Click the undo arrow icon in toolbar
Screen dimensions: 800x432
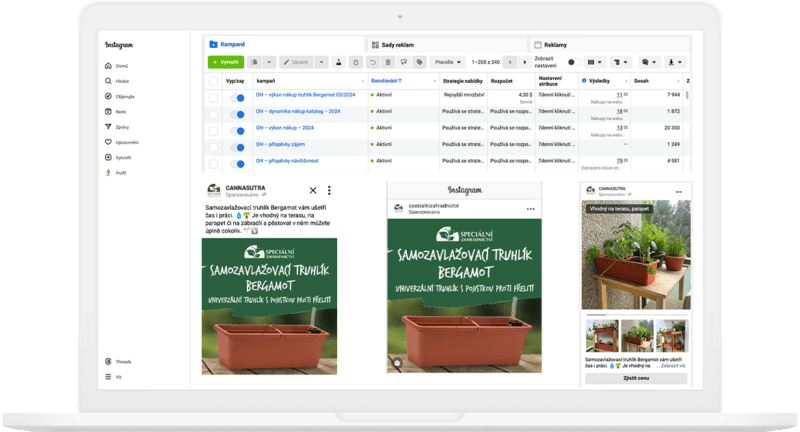pyautogui.click(x=373, y=62)
